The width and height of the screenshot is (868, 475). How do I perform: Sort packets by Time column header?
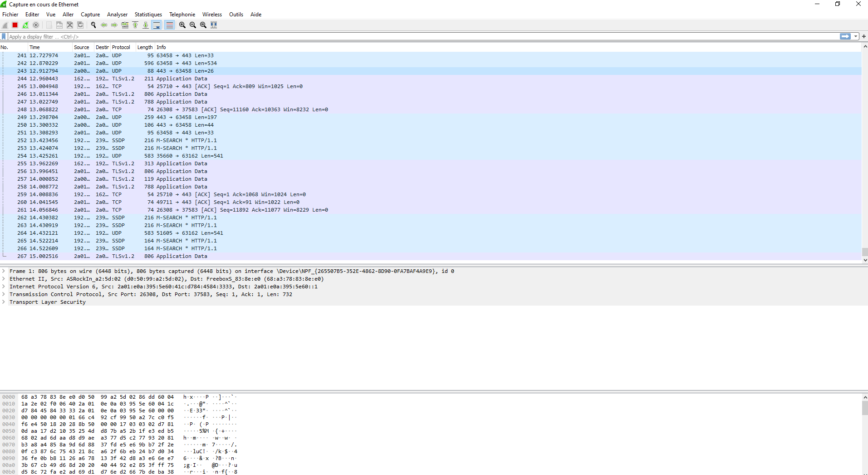50,47
